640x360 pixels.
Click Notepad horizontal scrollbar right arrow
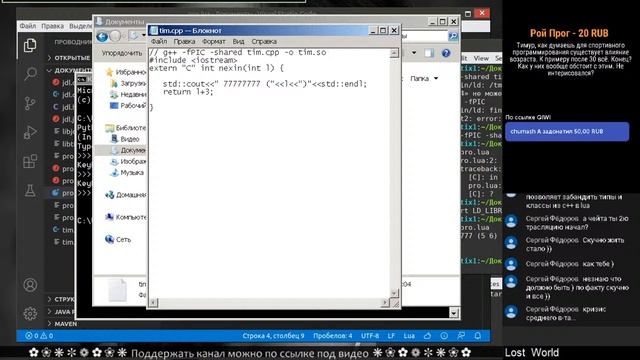pos(384,302)
